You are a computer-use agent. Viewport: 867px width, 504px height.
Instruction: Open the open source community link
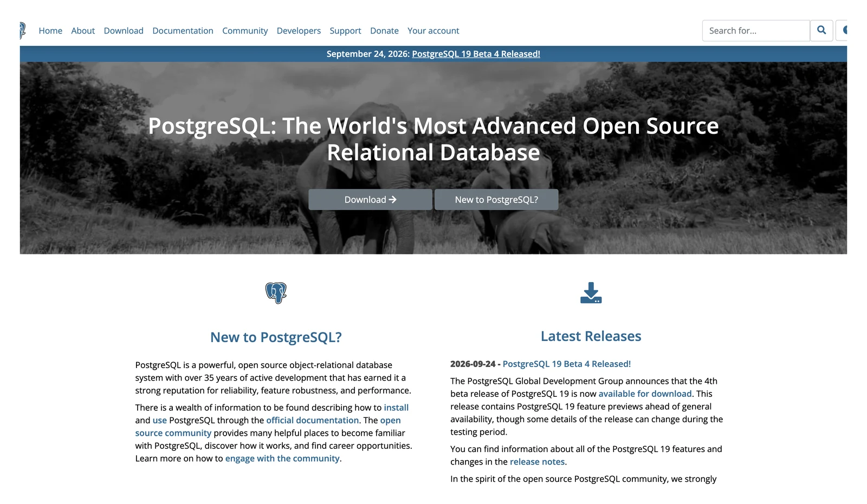(268, 427)
